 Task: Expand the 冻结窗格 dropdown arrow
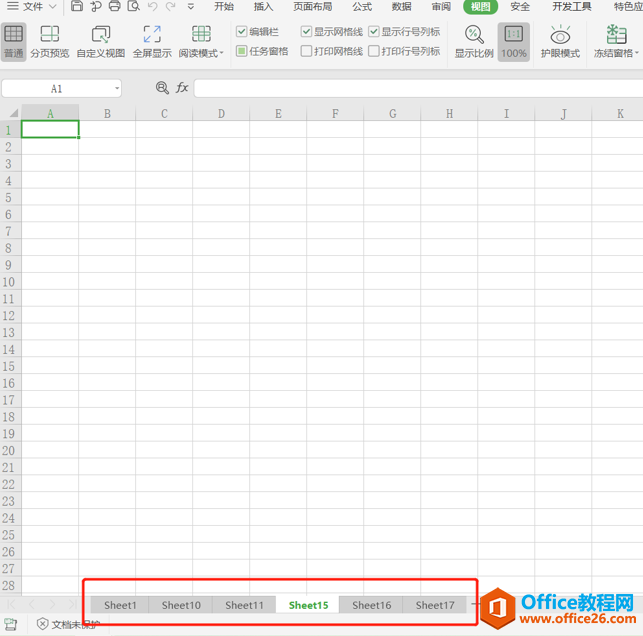(637, 53)
